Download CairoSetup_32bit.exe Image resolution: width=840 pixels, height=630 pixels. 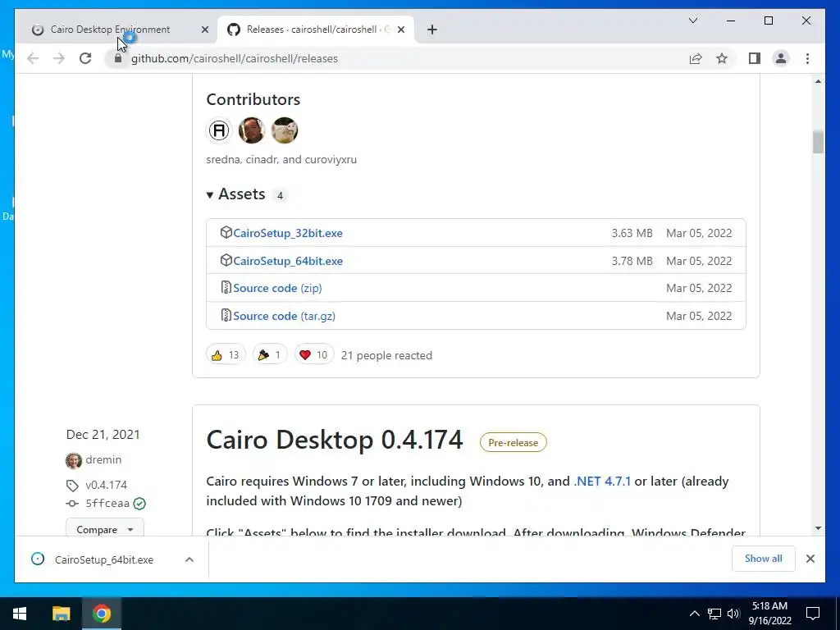(x=288, y=233)
